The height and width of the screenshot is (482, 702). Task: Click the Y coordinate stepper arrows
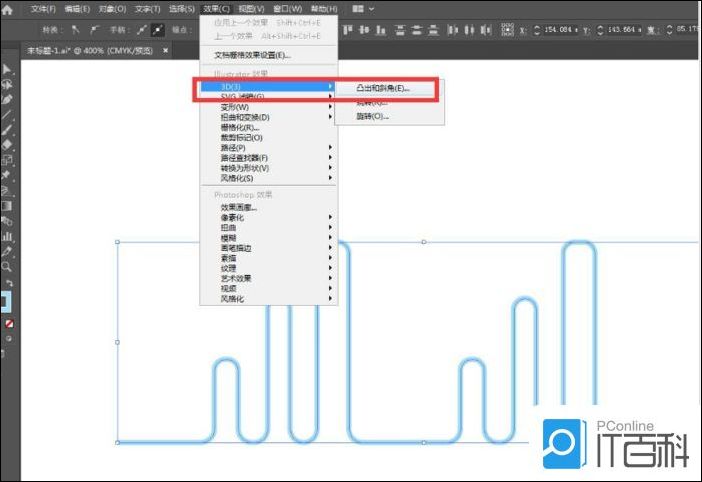pyautogui.click(x=600, y=30)
